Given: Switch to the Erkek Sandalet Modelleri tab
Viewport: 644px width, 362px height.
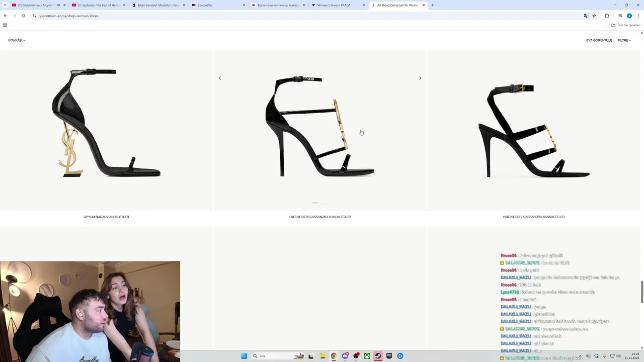Looking at the screenshot, I should pyautogui.click(x=158, y=5).
